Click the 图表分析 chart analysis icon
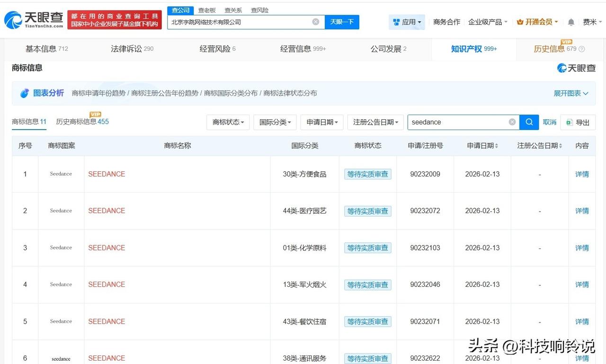The width and height of the screenshot is (606, 364). pos(26,93)
